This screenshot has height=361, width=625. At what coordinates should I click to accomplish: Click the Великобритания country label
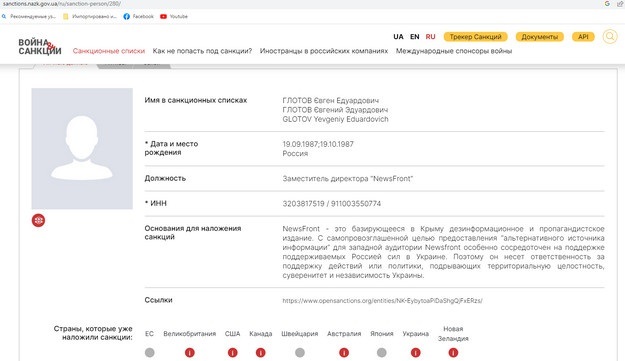(x=190, y=334)
